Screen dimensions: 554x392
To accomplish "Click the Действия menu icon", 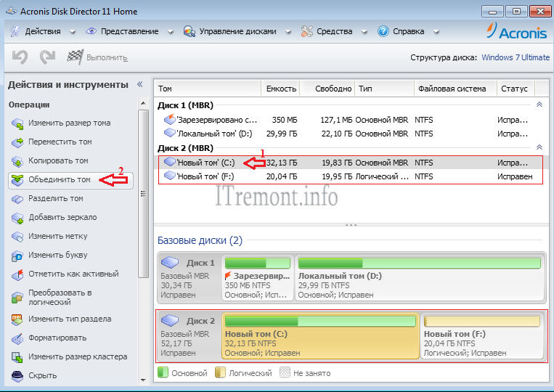I will coord(15,31).
